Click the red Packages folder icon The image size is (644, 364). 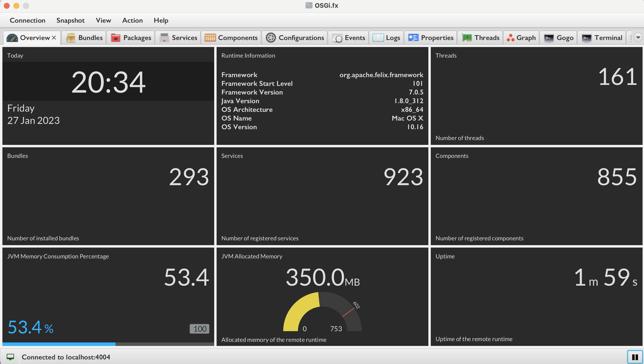click(116, 38)
